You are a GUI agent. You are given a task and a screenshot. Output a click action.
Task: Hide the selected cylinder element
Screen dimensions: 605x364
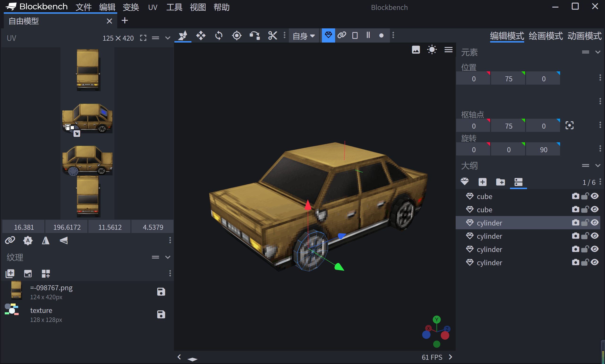point(595,223)
